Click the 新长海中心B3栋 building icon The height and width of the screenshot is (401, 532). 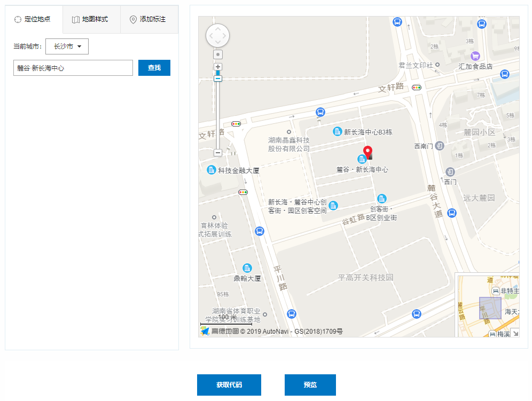[x=337, y=131]
